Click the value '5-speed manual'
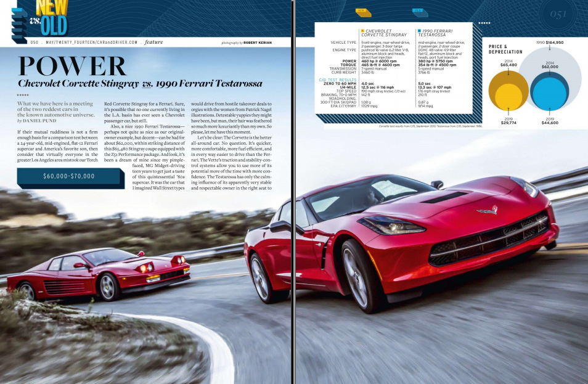588x384 pixels. tap(430, 68)
